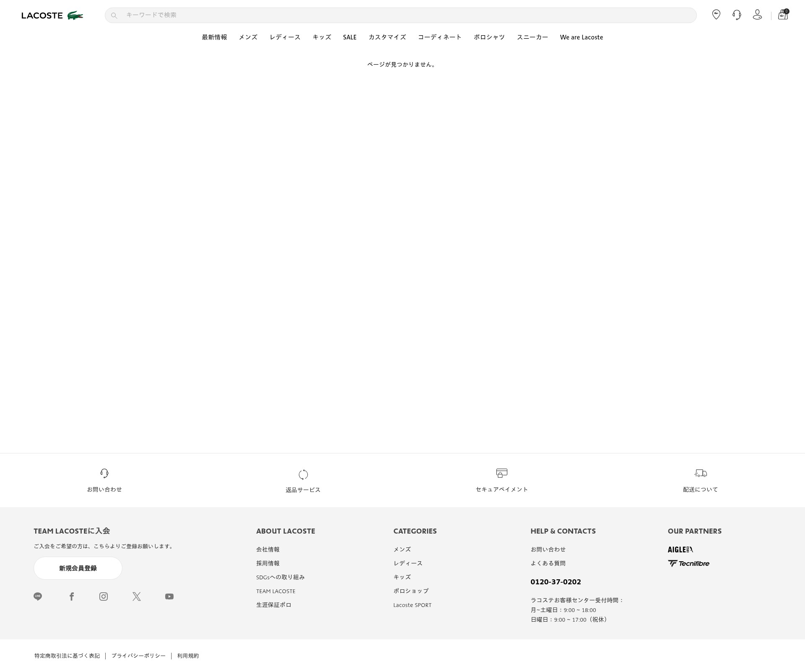Open the LINE social icon

(x=38, y=596)
